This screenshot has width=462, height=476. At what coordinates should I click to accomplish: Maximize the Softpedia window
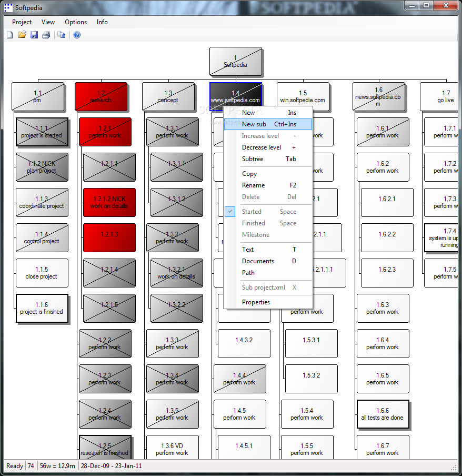click(x=426, y=5)
